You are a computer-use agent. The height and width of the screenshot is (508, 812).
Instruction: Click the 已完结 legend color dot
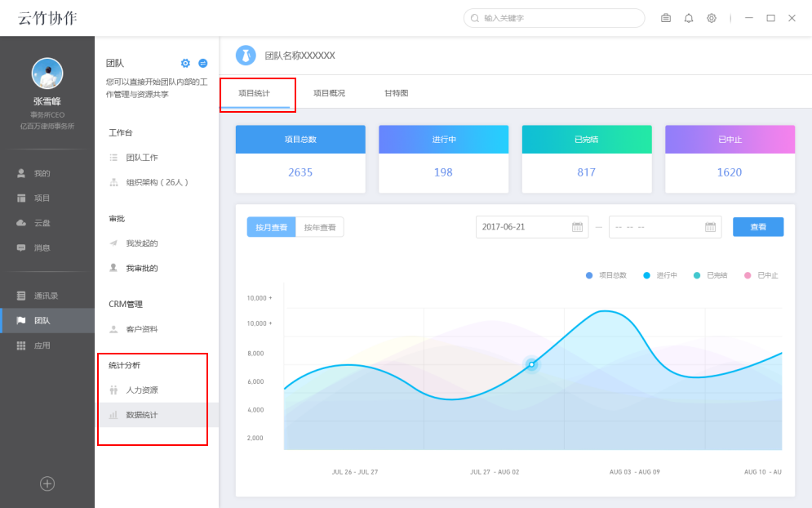697,275
